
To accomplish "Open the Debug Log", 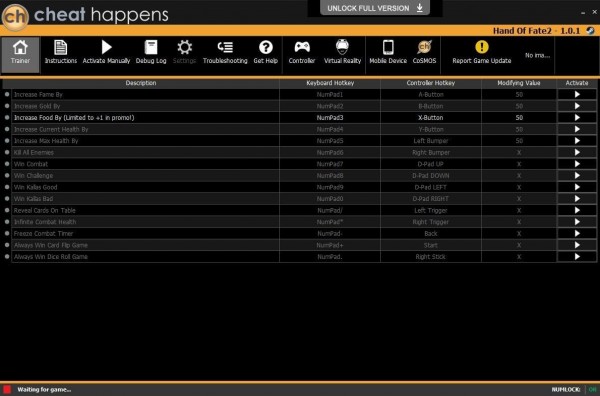I will [x=151, y=52].
